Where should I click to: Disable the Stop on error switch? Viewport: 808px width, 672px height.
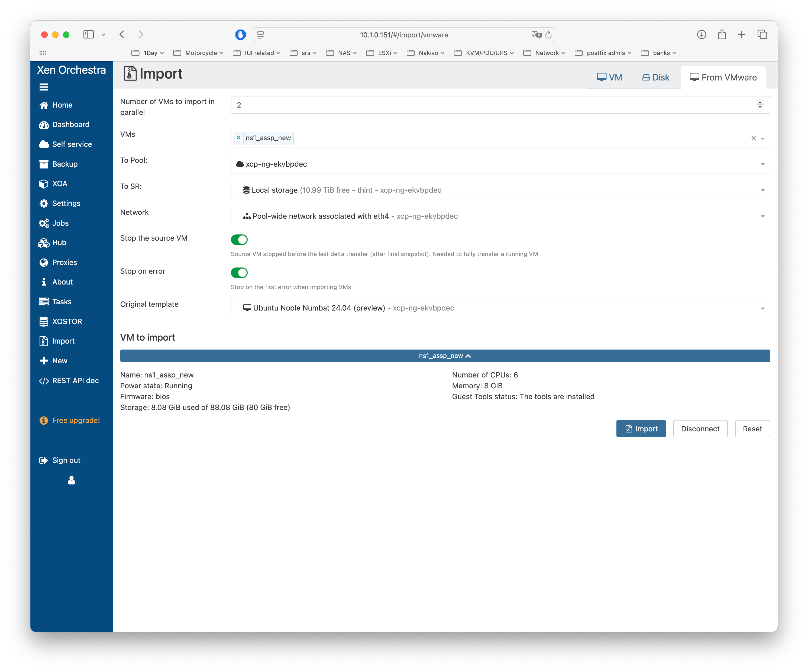[x=239, y=273]
